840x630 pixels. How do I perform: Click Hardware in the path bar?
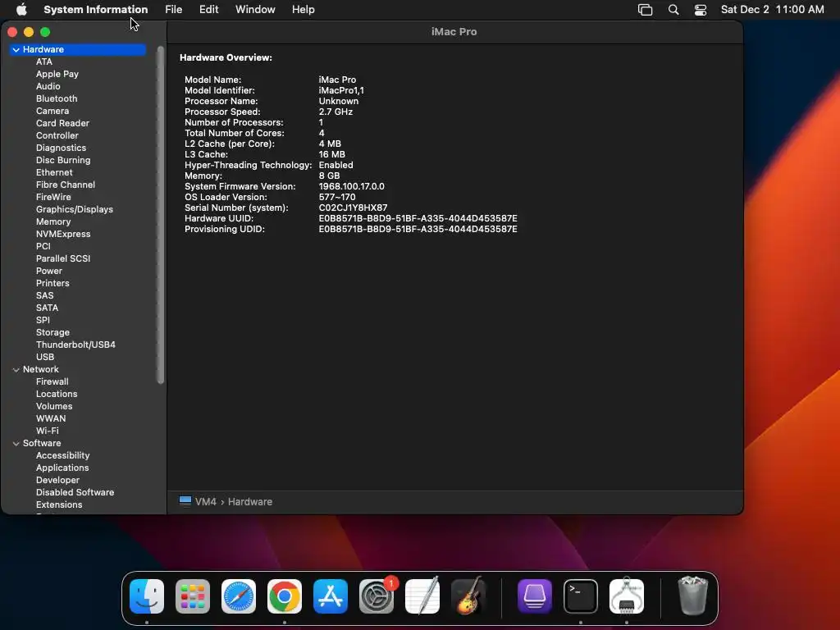coord(249,502)
